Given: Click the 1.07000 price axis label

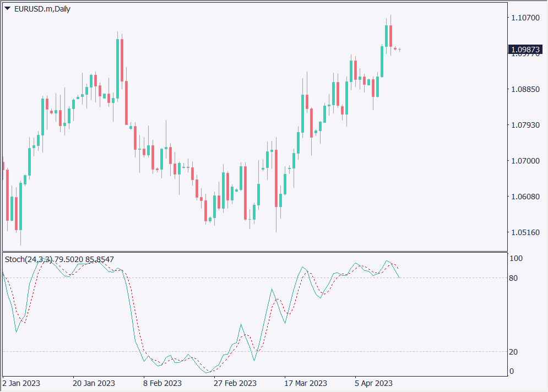Looking at the screenshot, I should pos(525,161).
